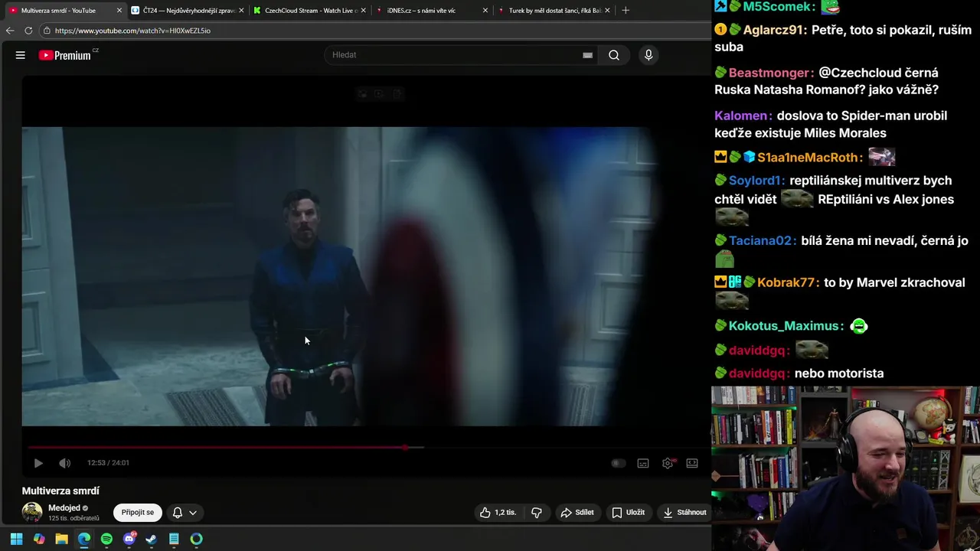Click chat username Kalomen
The height and width of the screenshot is (551, 980).
(x=741, y=116)
